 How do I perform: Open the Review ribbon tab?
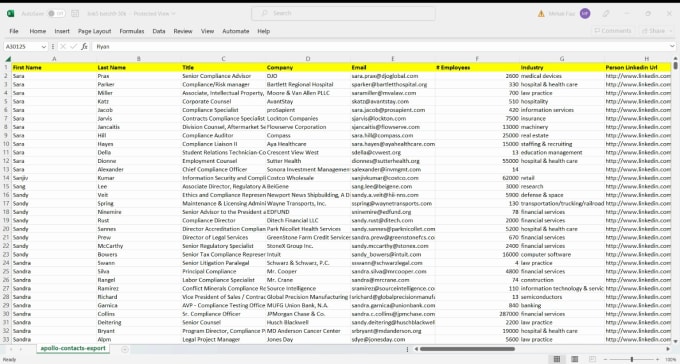183,31
